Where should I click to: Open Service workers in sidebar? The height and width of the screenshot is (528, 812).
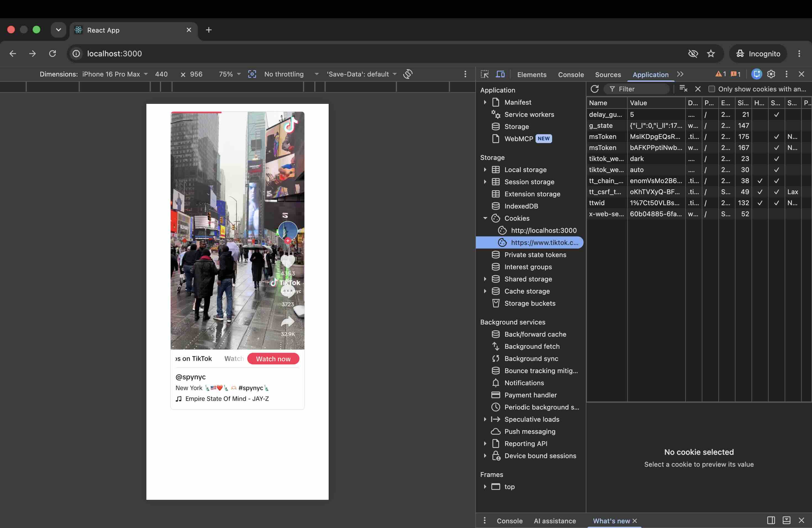529,115
